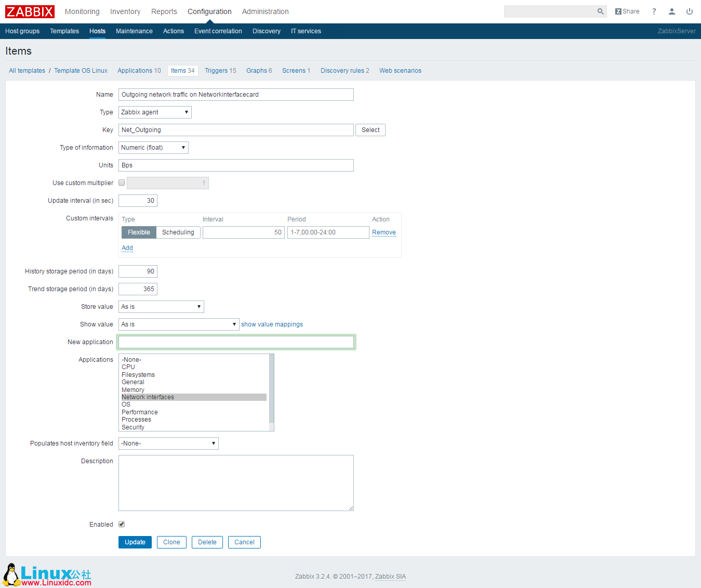
Task: Click the Update button
Action: coord(135,542)
